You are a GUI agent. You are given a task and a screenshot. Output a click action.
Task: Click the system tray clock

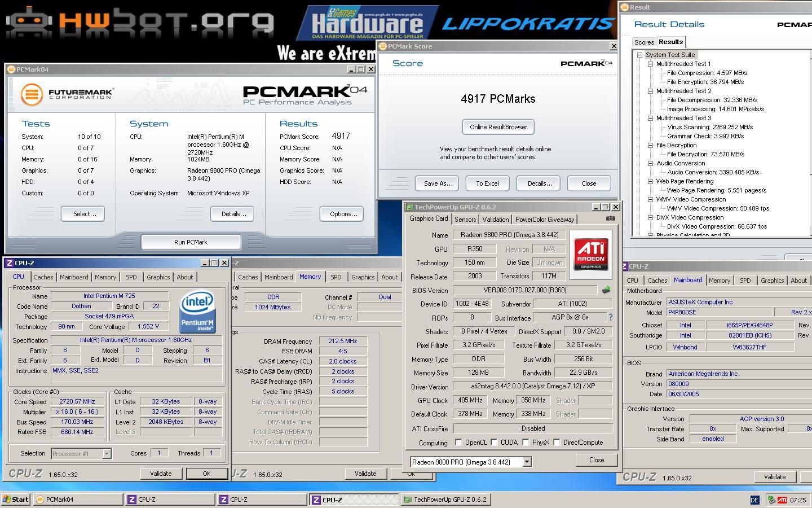coord(798,500)
